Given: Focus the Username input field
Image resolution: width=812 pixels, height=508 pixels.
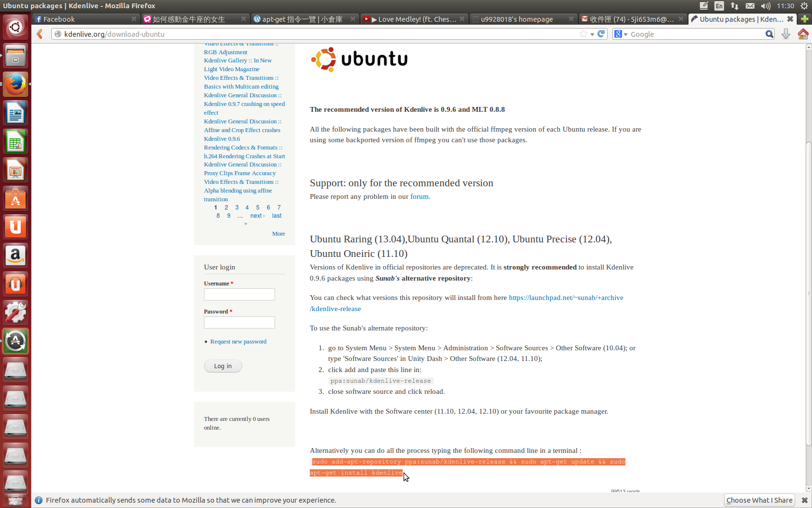Looking at the screenshot, I should coord(239,295).
